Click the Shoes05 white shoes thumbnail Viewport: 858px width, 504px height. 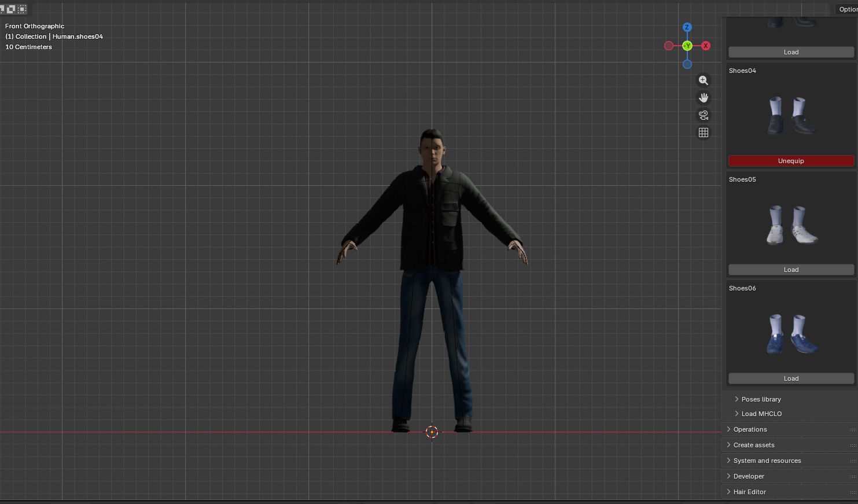[791, 225]
